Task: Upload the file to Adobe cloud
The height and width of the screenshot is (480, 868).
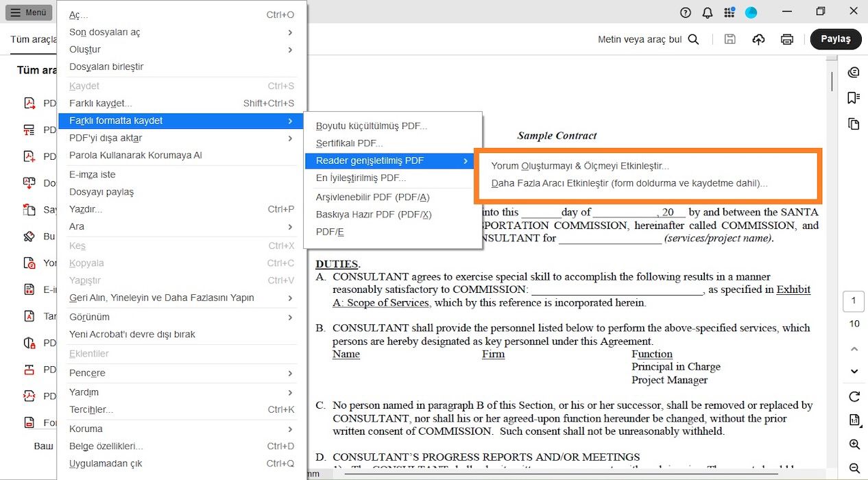Action: pyautogui.click(x=758, y=39)
